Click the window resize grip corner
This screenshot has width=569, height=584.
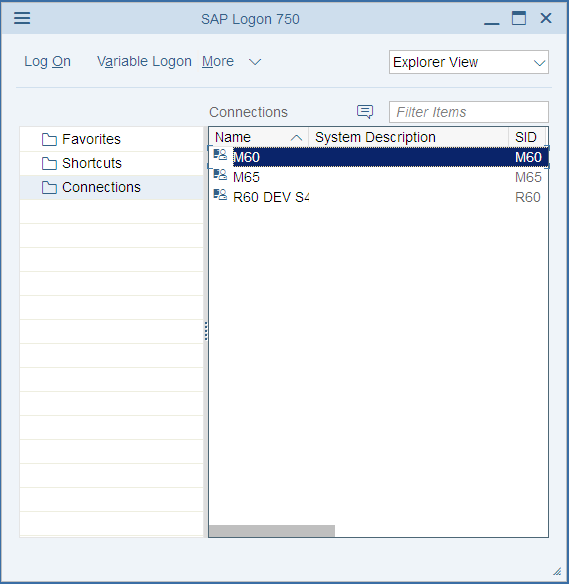tap(557, 571)
